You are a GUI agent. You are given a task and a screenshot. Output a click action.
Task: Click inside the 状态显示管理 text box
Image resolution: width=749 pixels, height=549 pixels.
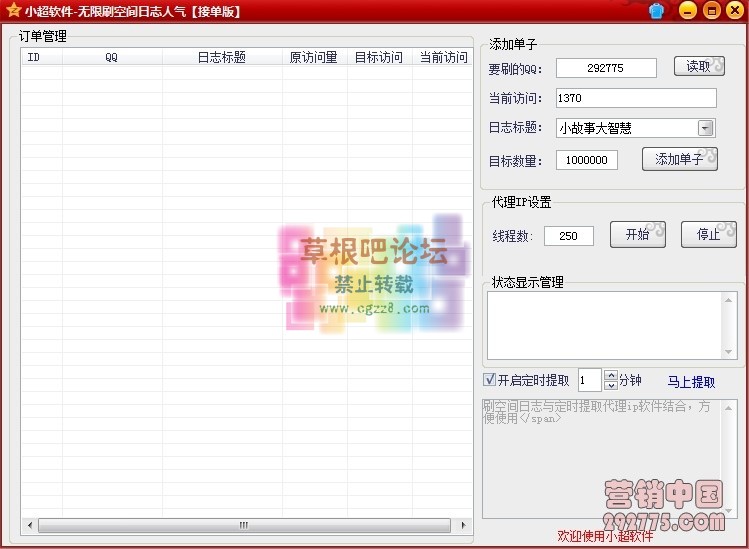[605, 325]
